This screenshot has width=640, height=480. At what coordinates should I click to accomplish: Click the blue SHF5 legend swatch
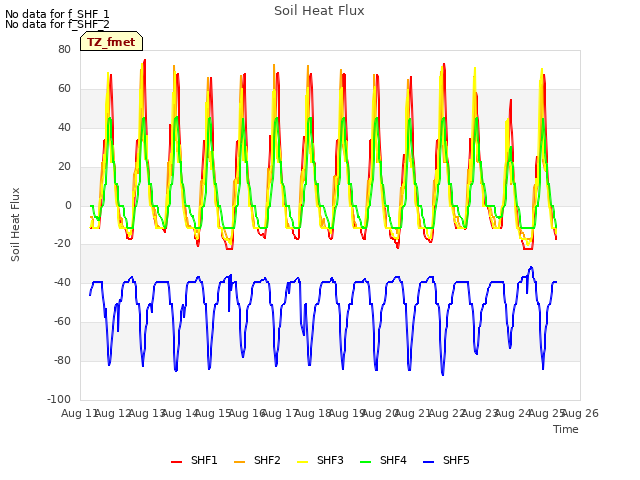(429, 462)
